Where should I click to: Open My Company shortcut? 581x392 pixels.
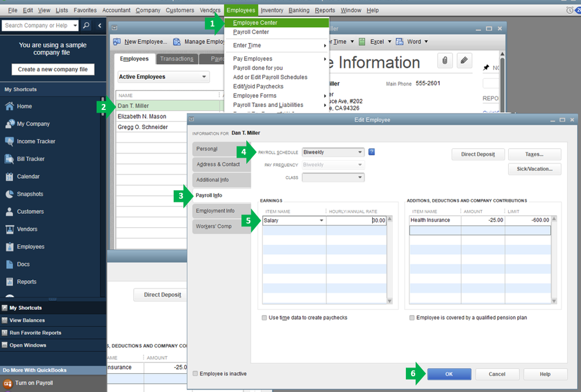point(33,124)
